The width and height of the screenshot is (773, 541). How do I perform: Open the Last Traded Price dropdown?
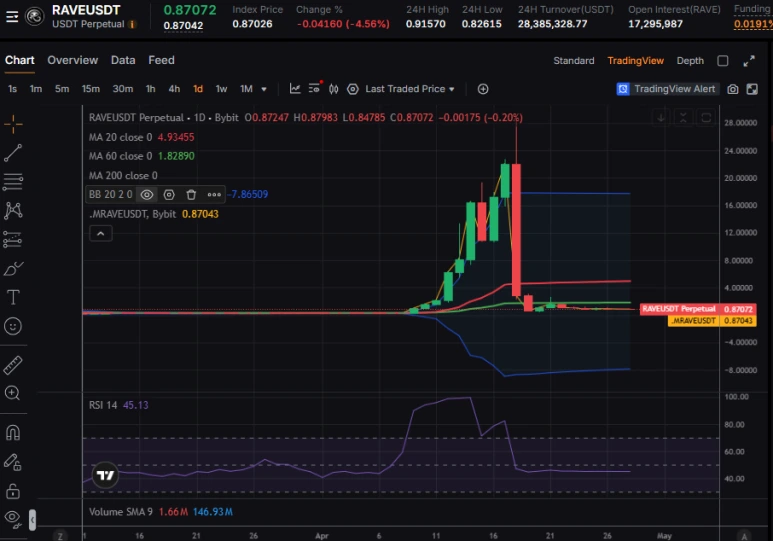click(410, 89)
